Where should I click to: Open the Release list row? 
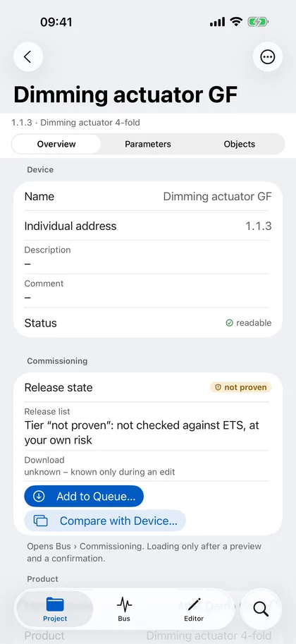[x=148, y=426]
